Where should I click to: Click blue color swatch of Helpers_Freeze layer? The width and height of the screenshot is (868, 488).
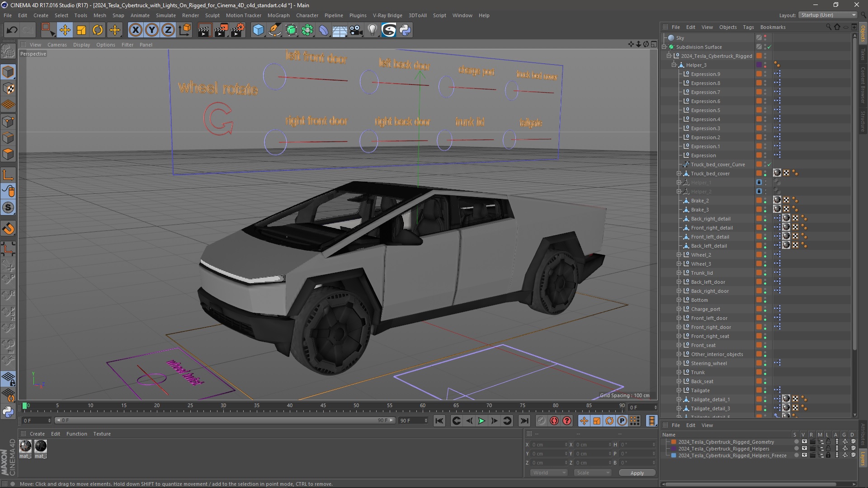[x=674, y=455]
